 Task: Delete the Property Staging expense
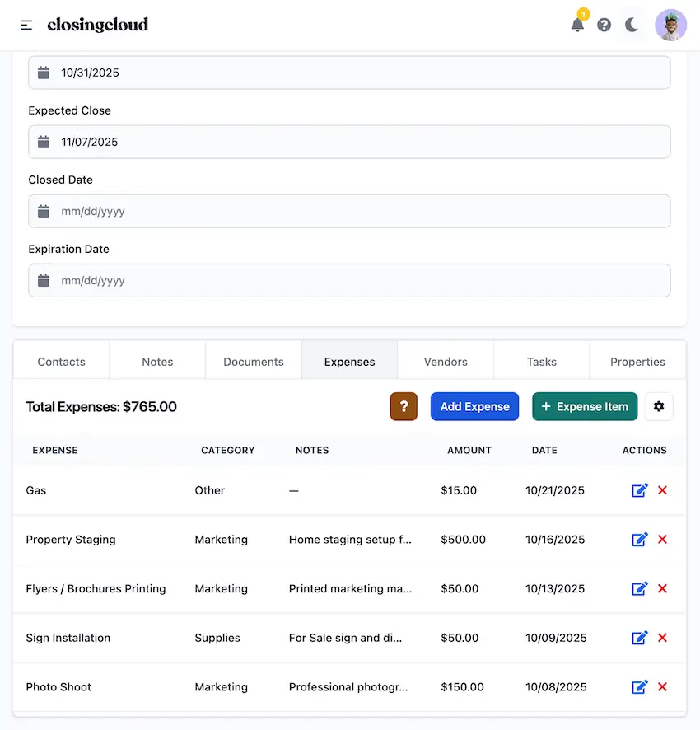point(662,540)
